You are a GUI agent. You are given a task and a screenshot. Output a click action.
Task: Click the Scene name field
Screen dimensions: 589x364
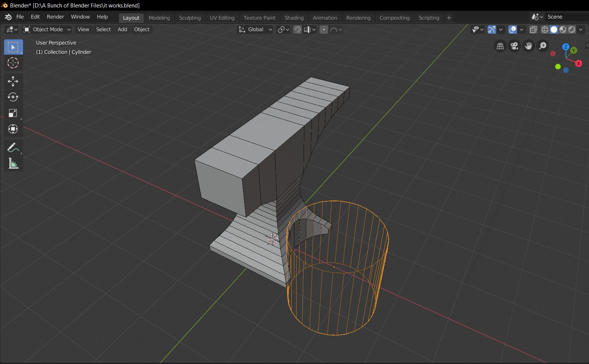567,17
